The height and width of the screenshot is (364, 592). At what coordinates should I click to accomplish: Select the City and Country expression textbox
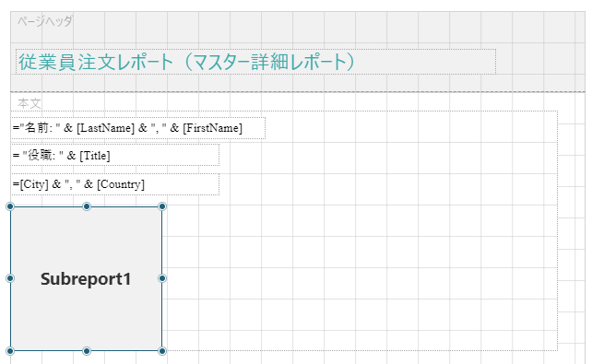pyautogui.click(x=115, y=184)
